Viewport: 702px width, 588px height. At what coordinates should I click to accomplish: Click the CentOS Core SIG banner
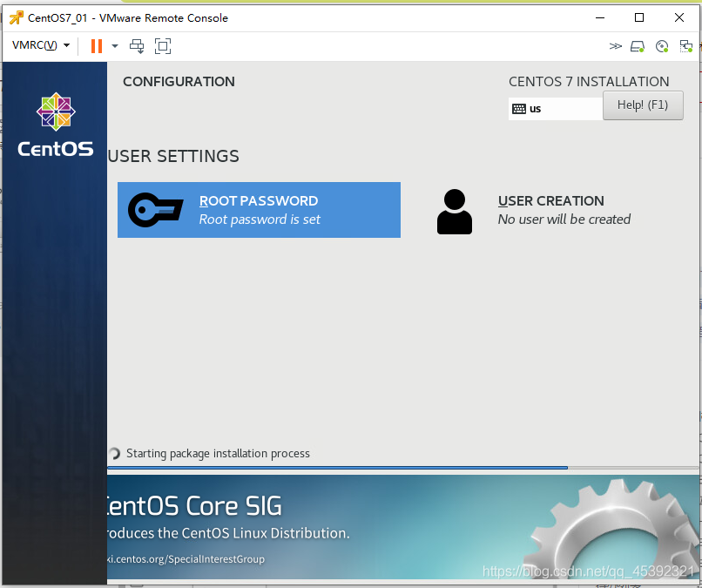click(x=403, y=527)
